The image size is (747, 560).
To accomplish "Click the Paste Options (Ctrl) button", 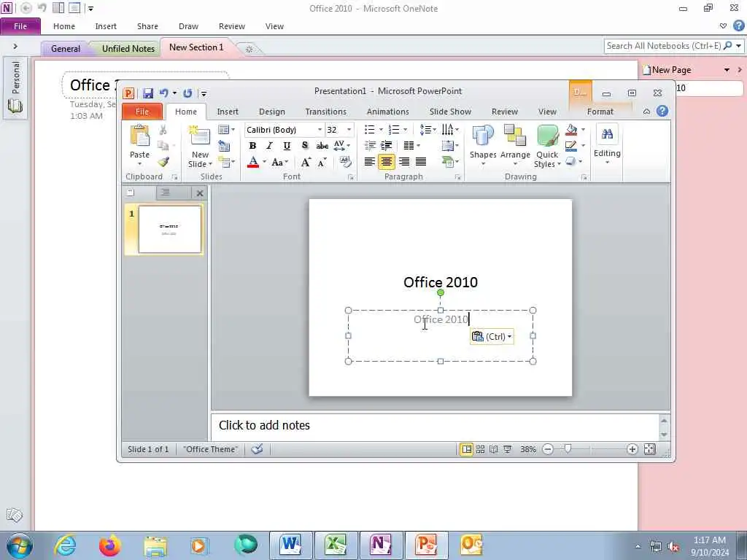I will click(x=492, y=337).
